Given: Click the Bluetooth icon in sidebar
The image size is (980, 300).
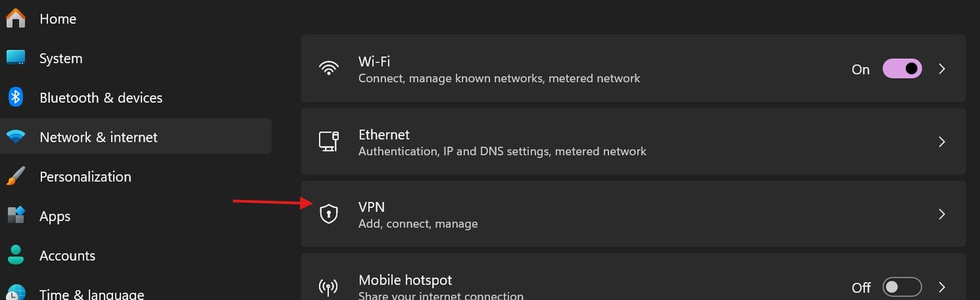Looking at the screenshot, I should [16, 97].
